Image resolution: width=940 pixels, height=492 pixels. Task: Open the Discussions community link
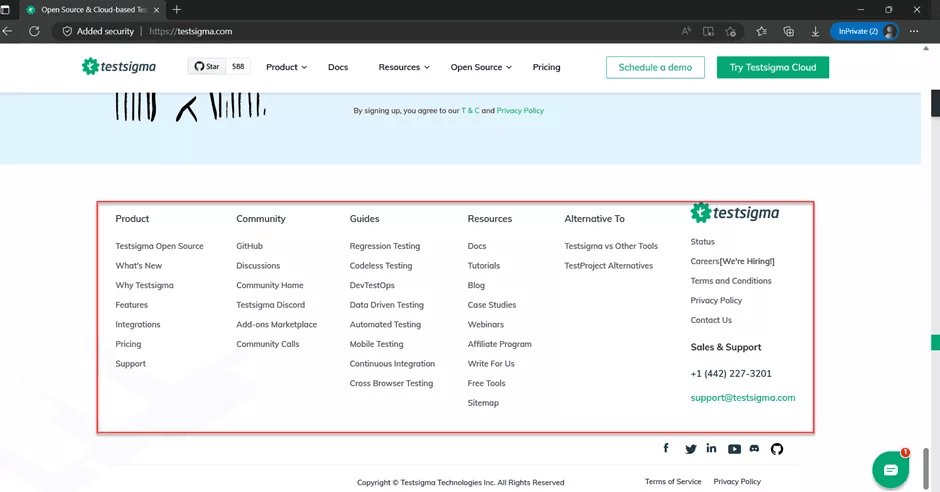pos(258,265)
